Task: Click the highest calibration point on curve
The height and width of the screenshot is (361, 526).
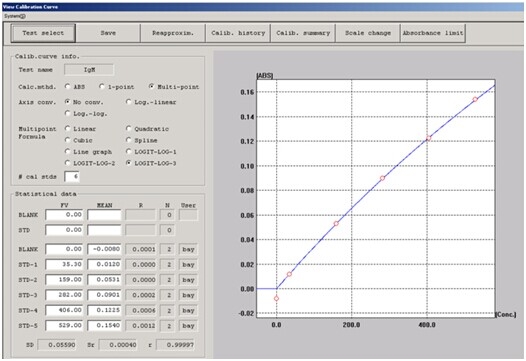Action: (475, 99)
